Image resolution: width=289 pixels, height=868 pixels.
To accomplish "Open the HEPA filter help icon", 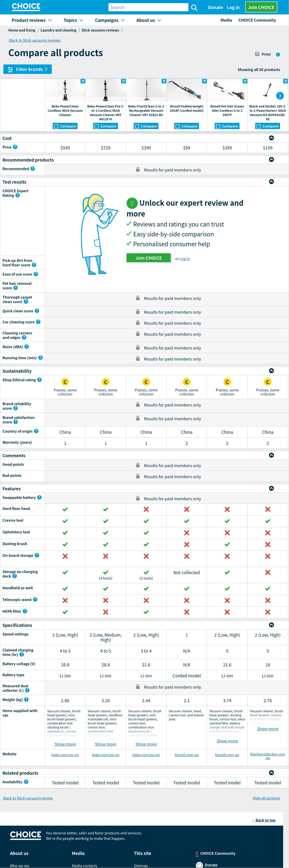I will point(25,611).
